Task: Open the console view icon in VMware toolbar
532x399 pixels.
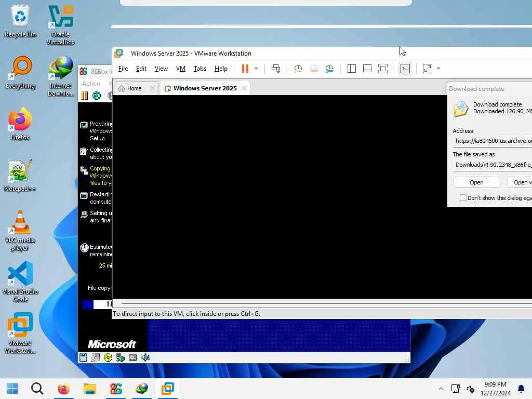Action: click(405, 69)
